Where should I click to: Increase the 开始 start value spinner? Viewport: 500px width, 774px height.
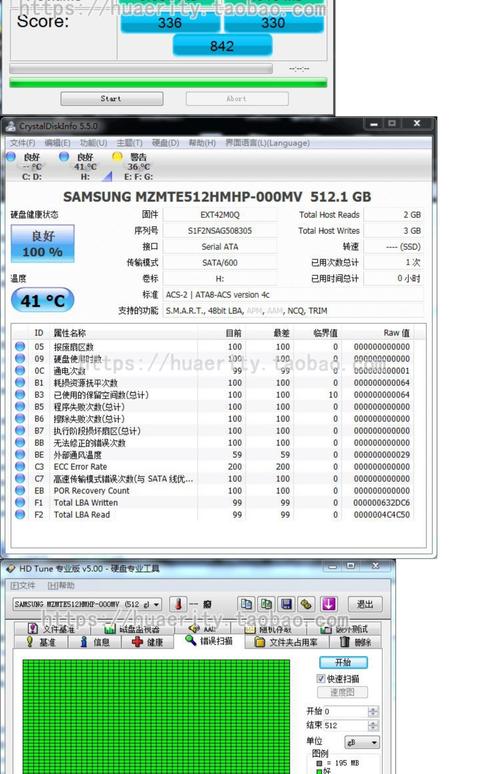click(x=373, y=708)
